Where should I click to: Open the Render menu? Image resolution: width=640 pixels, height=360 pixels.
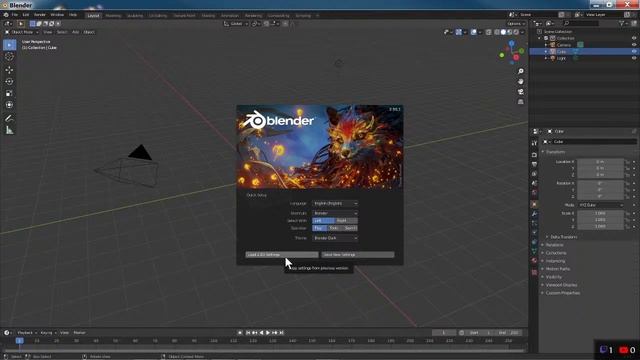40,15
